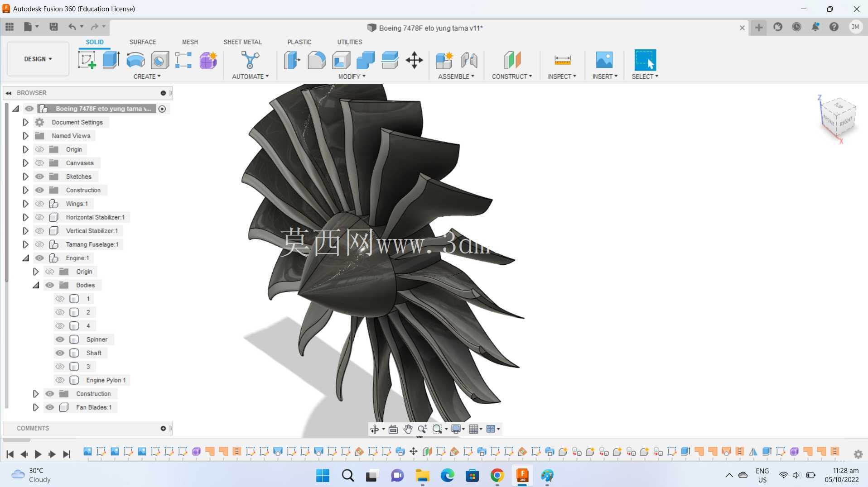Screen dimensions: 868x487
Task: Switch to the PLASTIC tab
Action: coord(299,42)
